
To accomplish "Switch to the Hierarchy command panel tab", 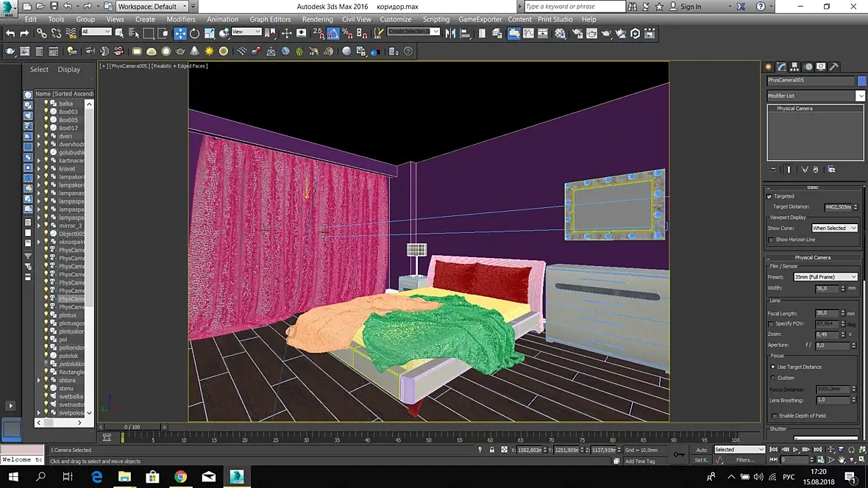I will 795,67.
